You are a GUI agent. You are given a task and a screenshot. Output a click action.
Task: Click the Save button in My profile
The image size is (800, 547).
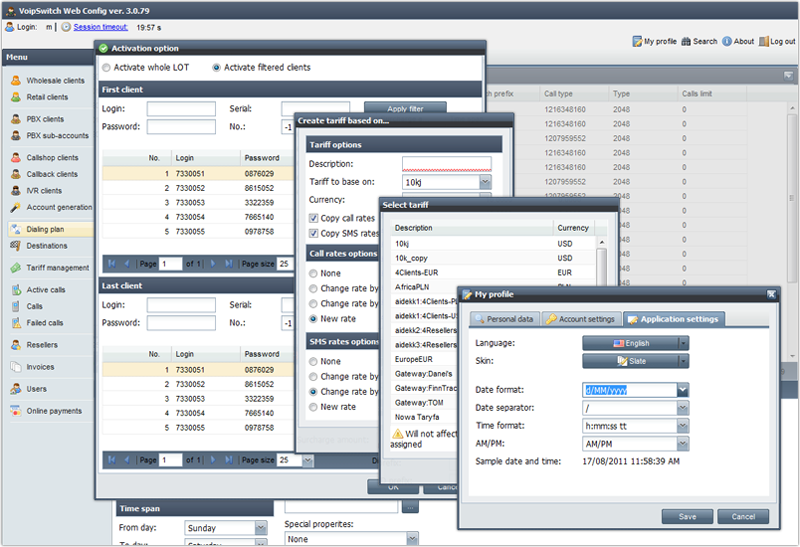coord(687,517)
